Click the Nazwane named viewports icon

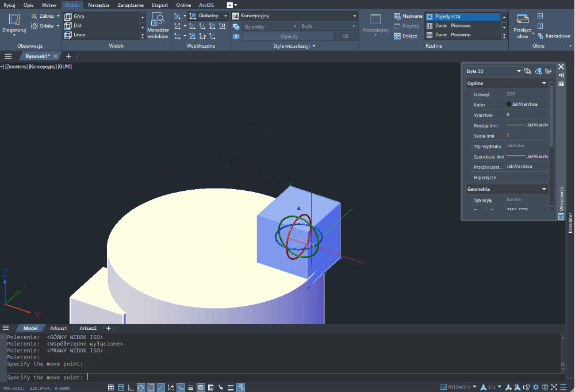click(x=397, y=16)
